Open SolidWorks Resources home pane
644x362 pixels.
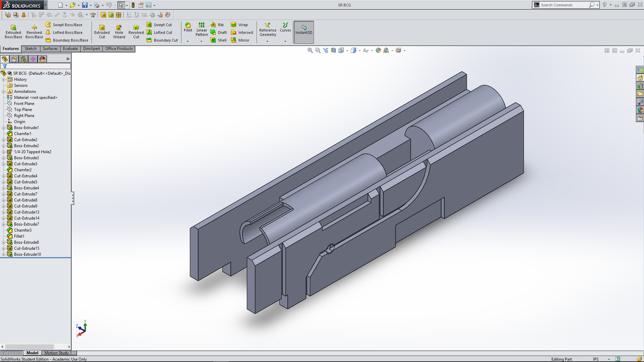click(640, 78)
